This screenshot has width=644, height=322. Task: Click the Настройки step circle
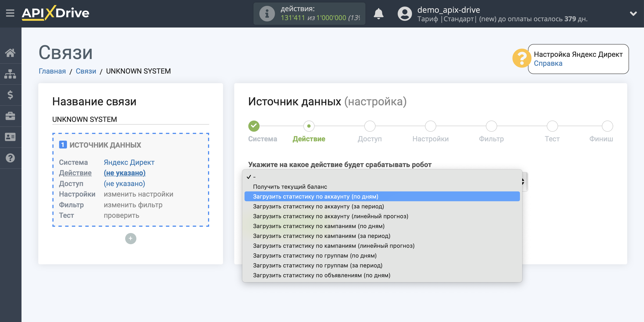pyautogui.click(x=431, y=126)
